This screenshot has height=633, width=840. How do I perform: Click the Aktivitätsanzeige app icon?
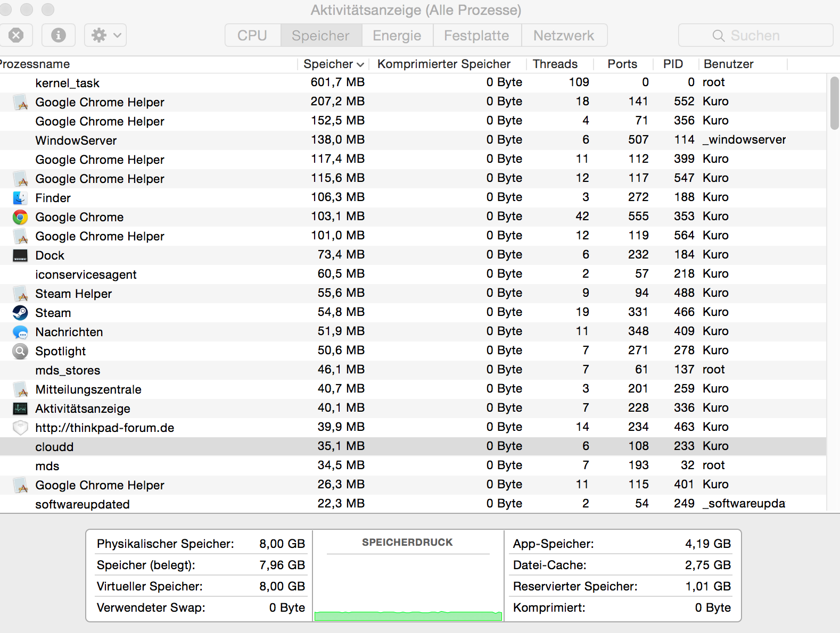click(20, 409)
